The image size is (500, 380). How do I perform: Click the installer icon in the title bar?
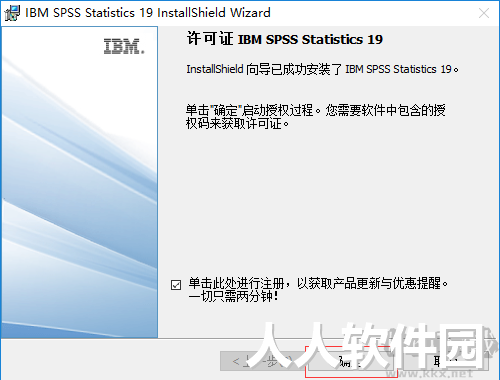[x=12, y=13]
